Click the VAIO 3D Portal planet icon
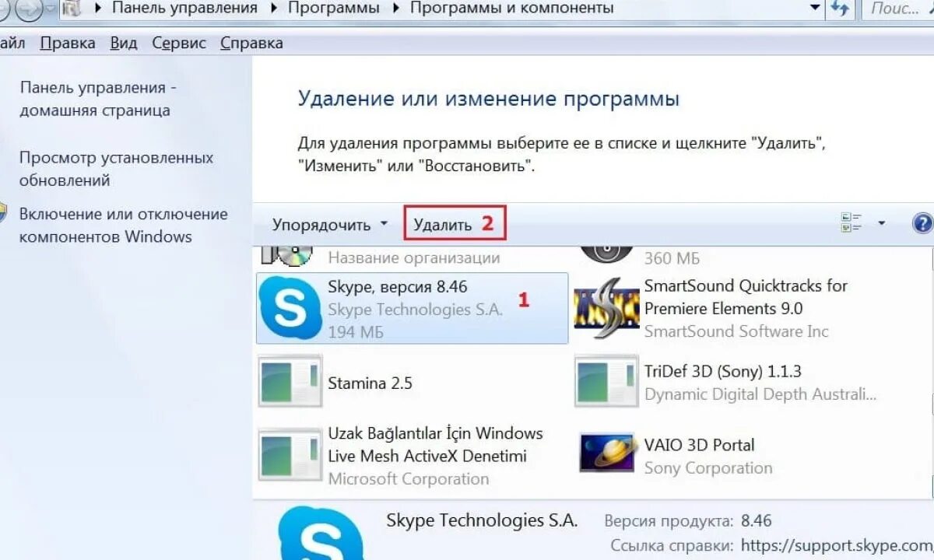The width and height of the screenshot is (934, 560). coord(607,453)
